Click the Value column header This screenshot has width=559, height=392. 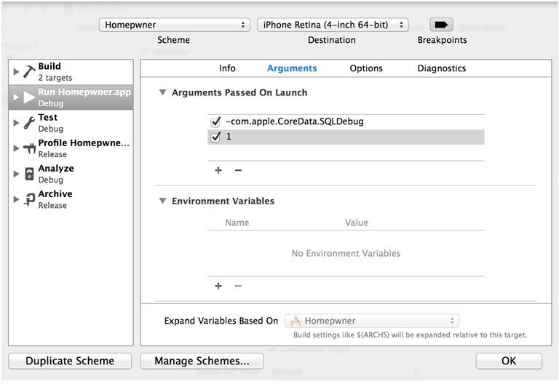(357, 223)
